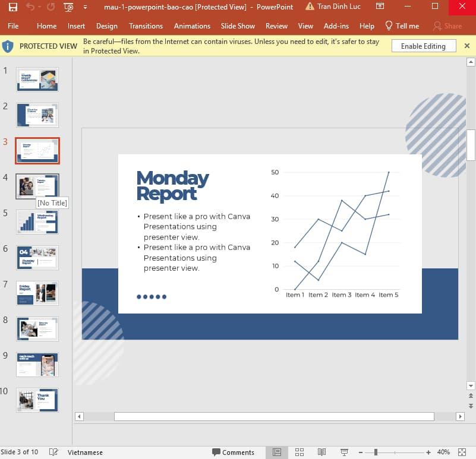Change the Vietnamese proofing language setting
476x459 pixels.
(x=84, y=452)
